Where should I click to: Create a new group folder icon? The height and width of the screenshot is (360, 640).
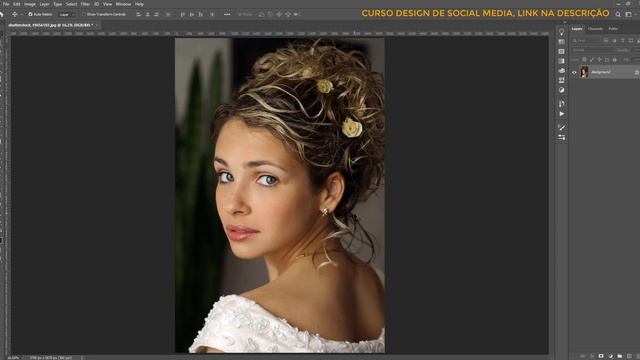[620, 356]
